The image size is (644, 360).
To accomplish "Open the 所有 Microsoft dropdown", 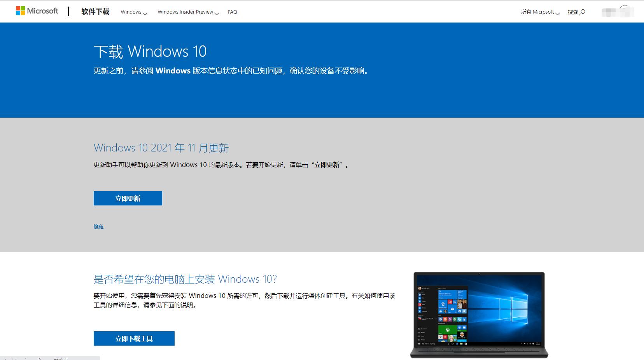I will [539, 12].
